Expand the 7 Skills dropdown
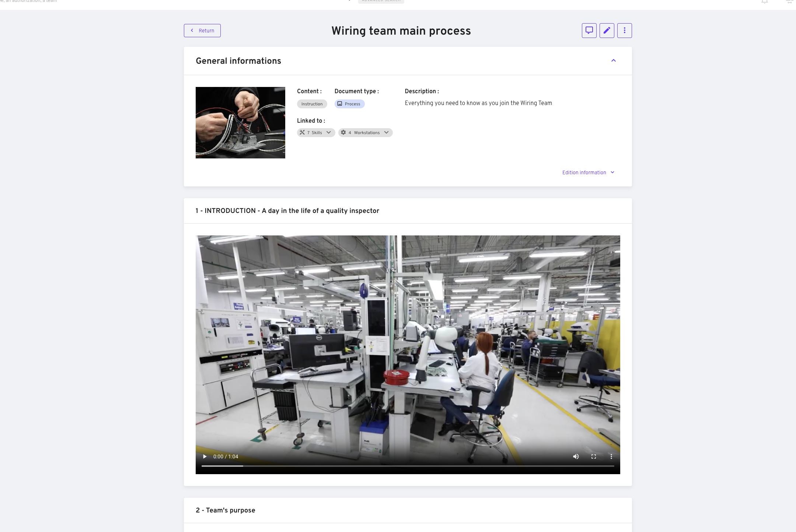This screenshot has height=532, width=796. pos(316,133)
